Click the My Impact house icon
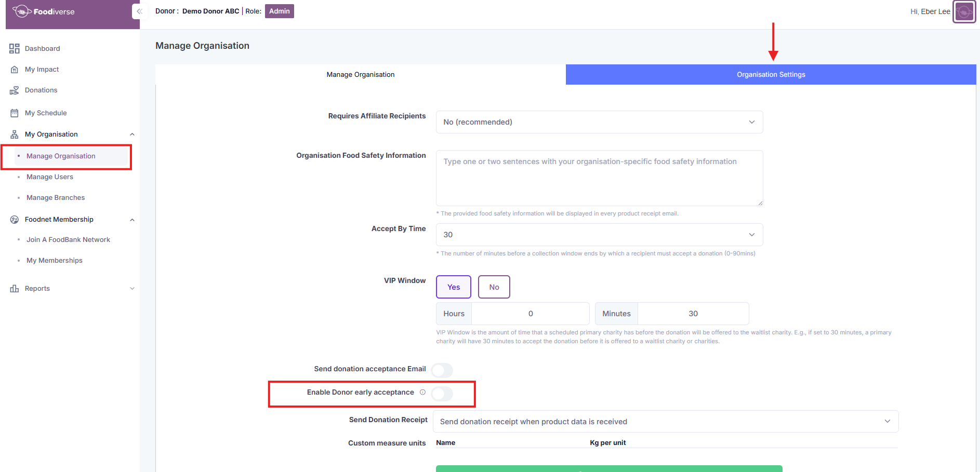Viewport: 980px width, 472px height. point(15,70)
